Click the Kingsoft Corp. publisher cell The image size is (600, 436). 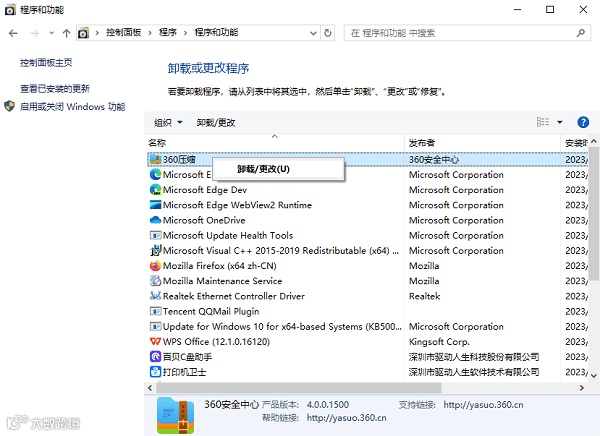(x=439, y=341)
